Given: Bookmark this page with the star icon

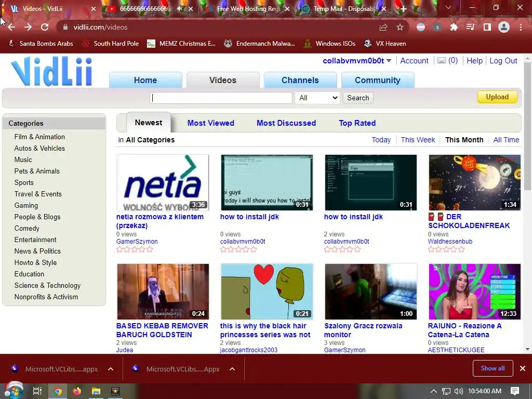Looking at the screenshot, I should tap(400, 27).
